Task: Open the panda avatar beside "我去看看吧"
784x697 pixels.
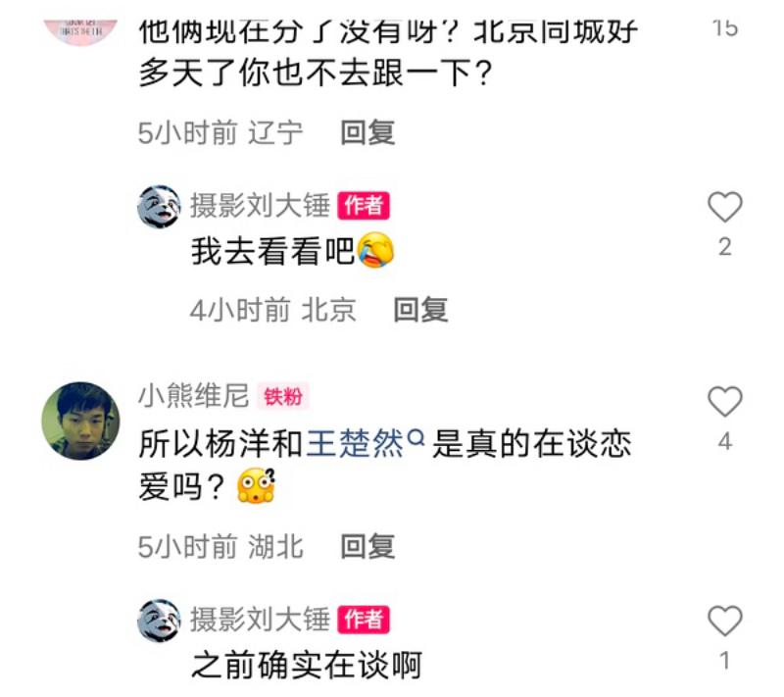Action: click(x=159, y=206)
